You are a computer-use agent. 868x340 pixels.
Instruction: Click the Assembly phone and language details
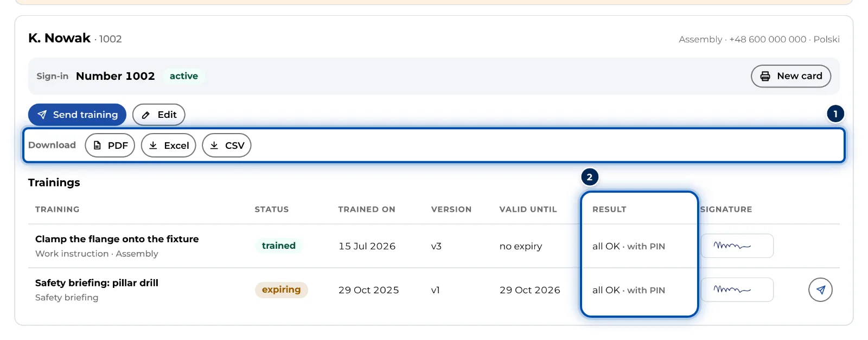759,39
